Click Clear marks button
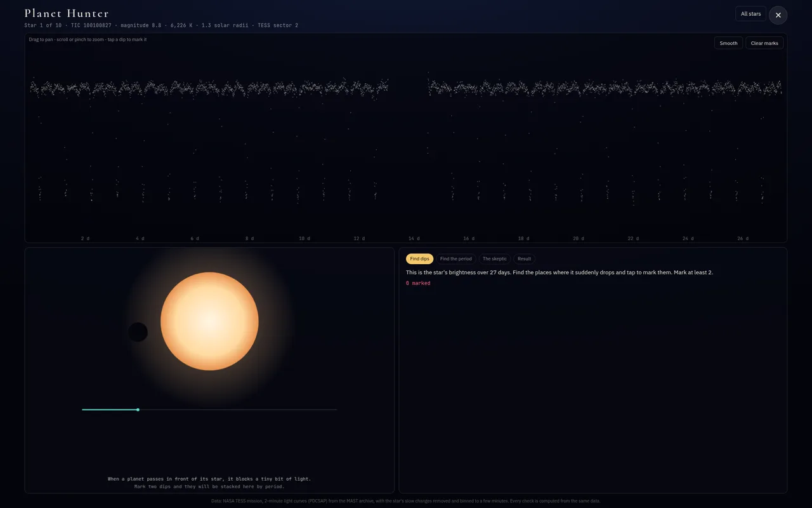Image resolution: width=812 pixels, height=508 pixels. point(764,43)
